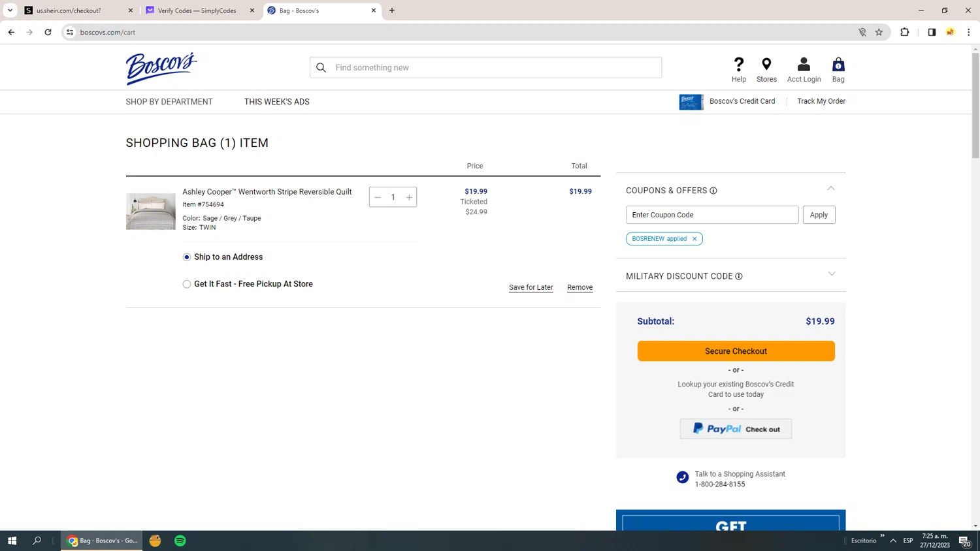Open the Ashley Cooper Wentworth quilt link
Image resolution: width=980 pixels, height=551 pixels.
267,192
